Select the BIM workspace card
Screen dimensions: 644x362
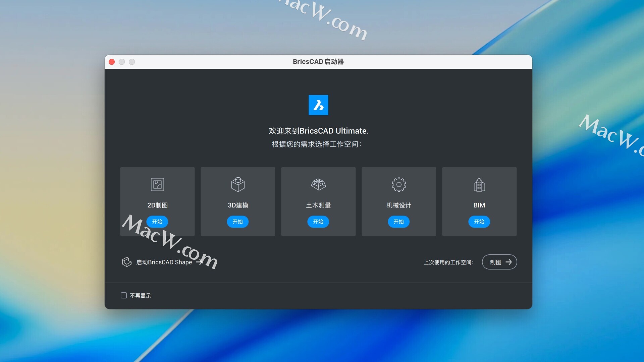point(479,201)
